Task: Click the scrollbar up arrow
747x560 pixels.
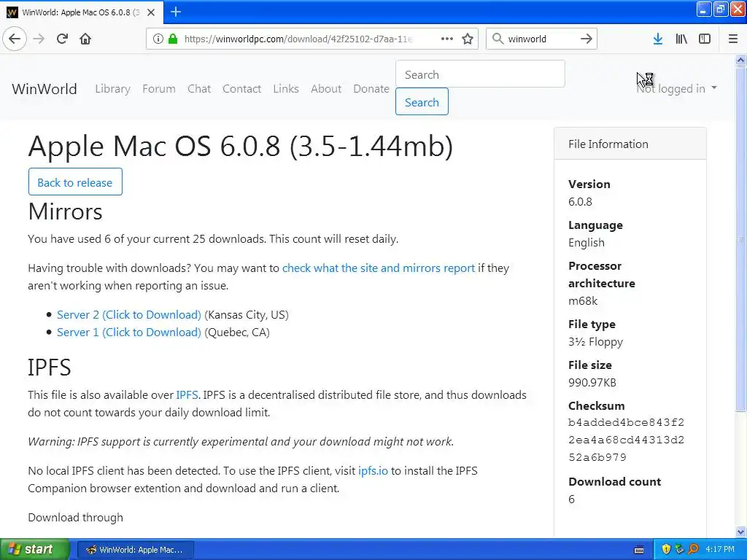Action: coord(740,60)
